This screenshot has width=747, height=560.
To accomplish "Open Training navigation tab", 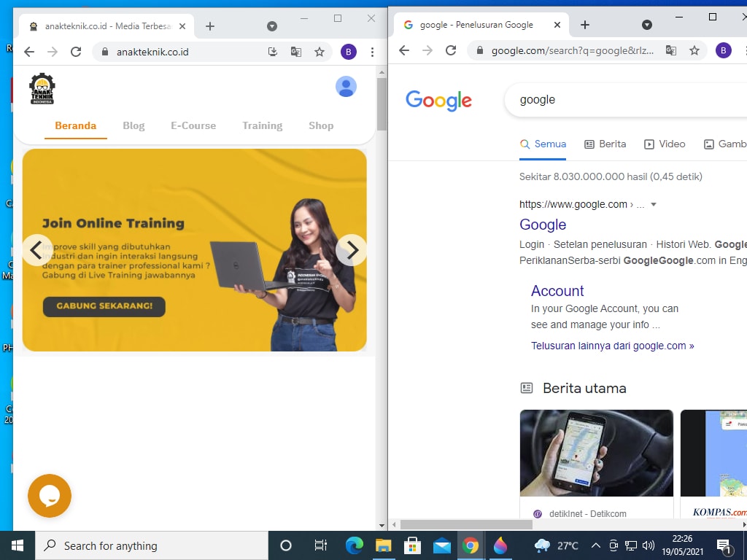I will [262, 125].
